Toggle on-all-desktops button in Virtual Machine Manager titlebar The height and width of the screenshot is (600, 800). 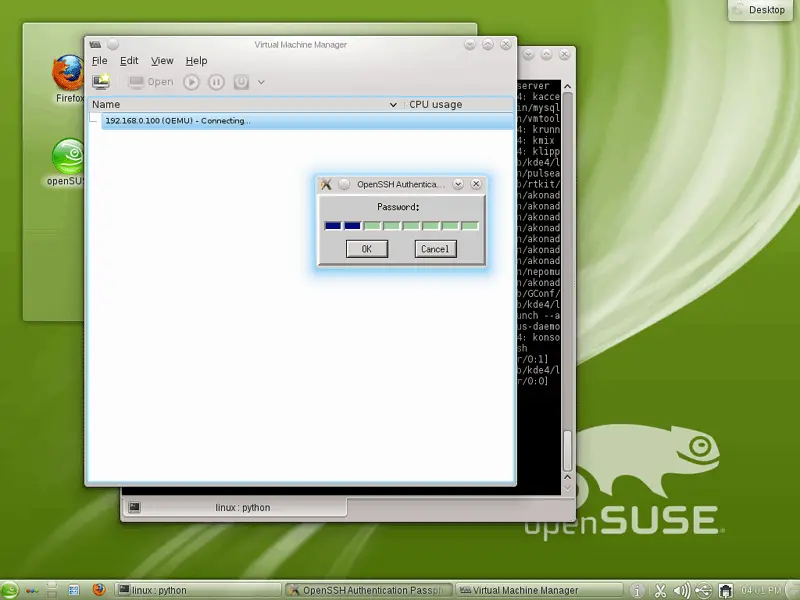point(113,44)
